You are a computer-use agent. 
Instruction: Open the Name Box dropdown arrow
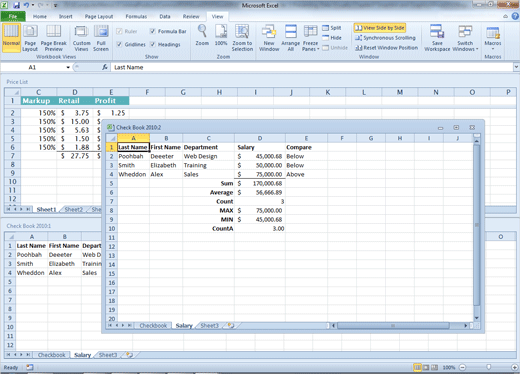coord(68,67)
